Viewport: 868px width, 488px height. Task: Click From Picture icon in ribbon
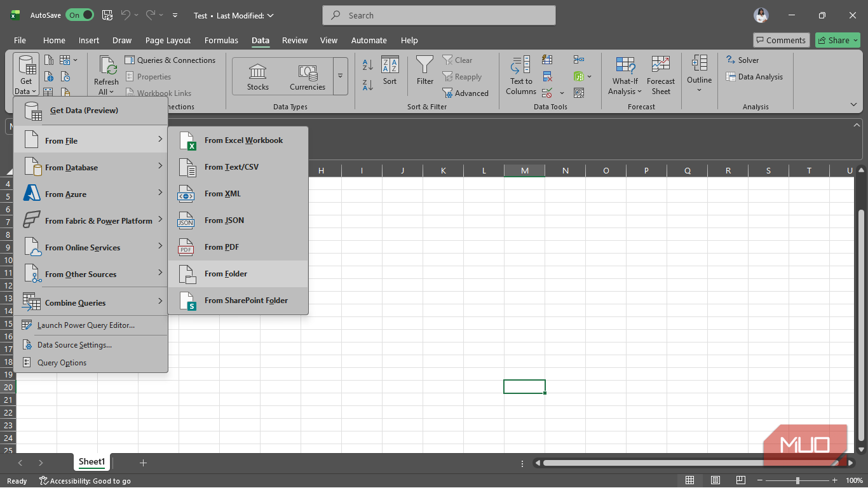pos(66,60)
